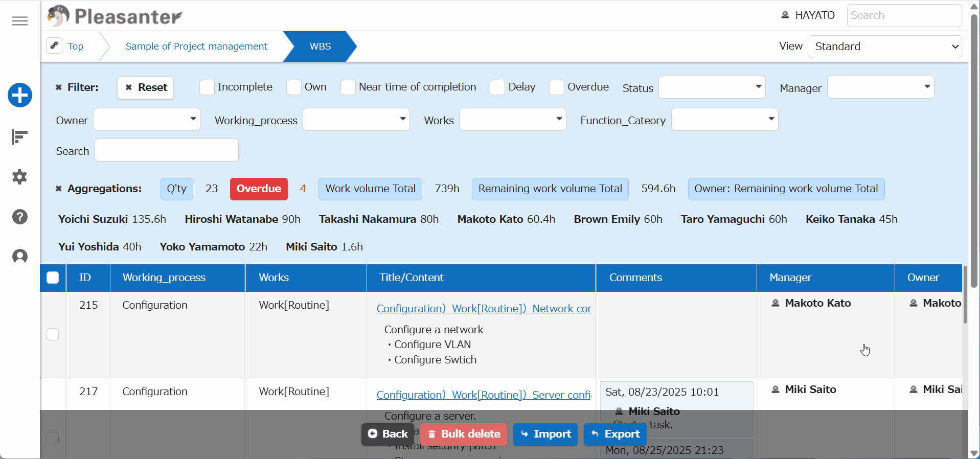Open the Function_Category filter dropdown
980x459 pixels.
click(x=725, y=120)
